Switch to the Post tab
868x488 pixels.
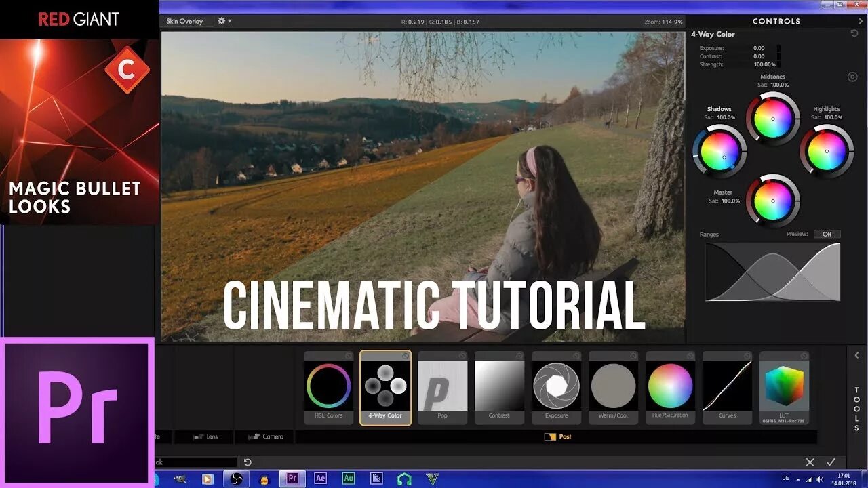[559, 437]
